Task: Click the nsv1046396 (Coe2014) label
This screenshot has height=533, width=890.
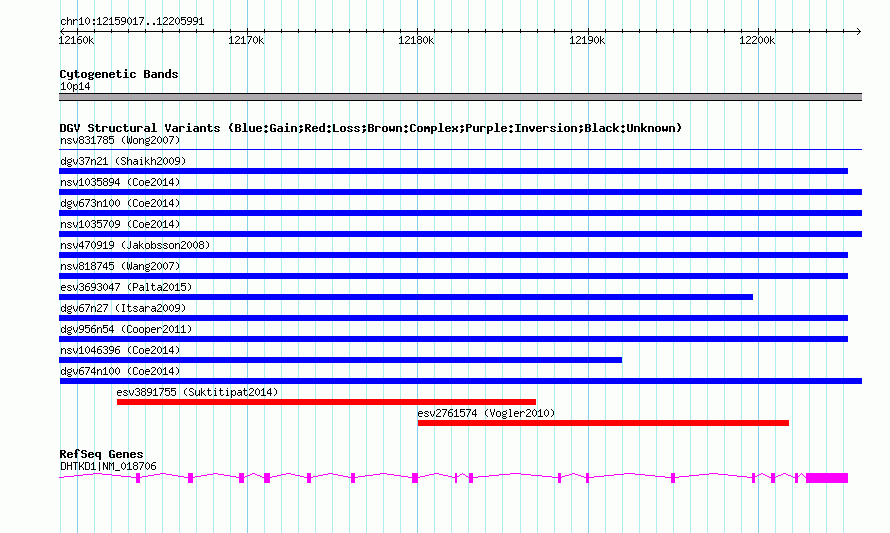Action: (x=120, y=350)
